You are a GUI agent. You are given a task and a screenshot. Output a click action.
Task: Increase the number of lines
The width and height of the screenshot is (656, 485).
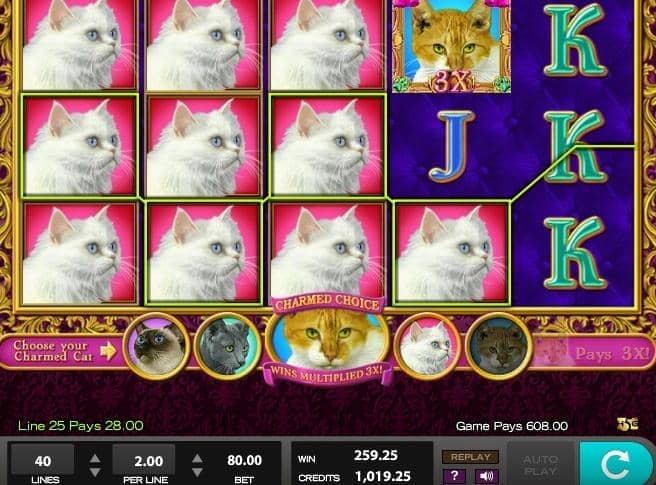click(95, 458)
